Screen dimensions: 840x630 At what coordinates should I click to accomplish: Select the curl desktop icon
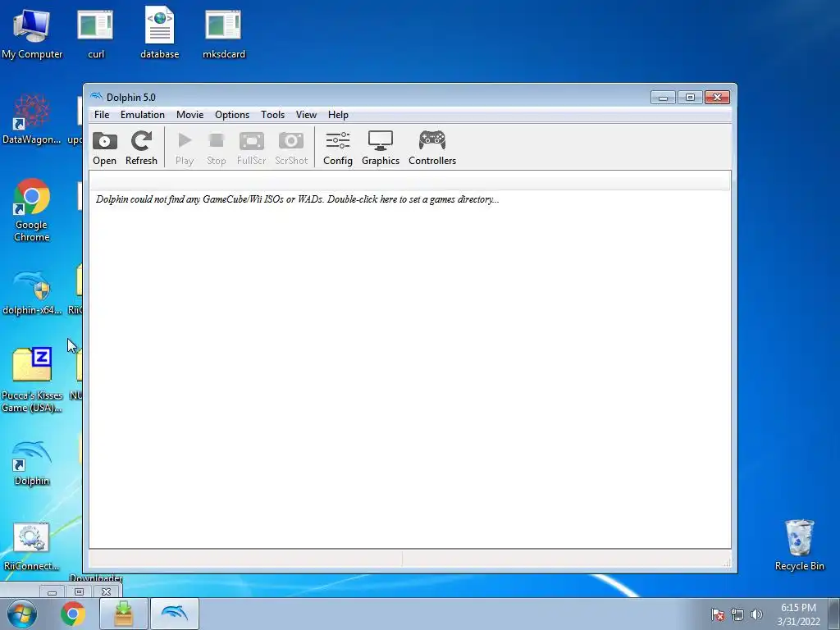[96, 34]
